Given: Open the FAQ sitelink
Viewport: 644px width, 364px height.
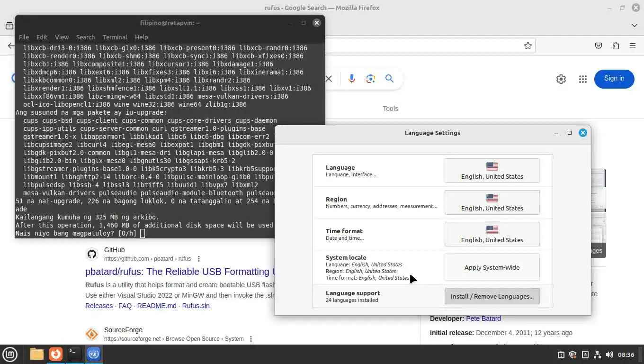Looking at the screenshot, I should tap(125, 306).
